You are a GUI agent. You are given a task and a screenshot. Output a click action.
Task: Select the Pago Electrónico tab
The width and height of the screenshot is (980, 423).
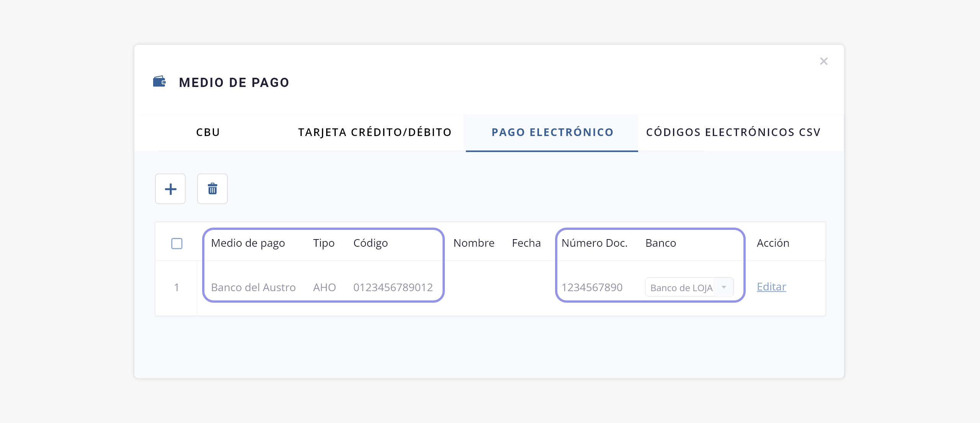[552, 132]
